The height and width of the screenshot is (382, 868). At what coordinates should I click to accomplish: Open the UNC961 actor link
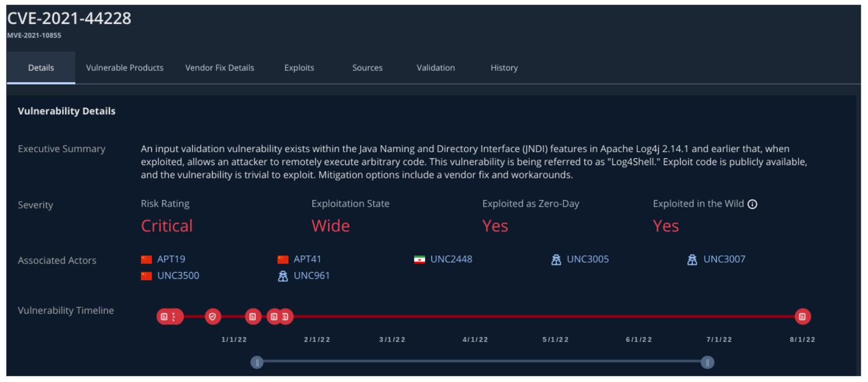[312, 276]
